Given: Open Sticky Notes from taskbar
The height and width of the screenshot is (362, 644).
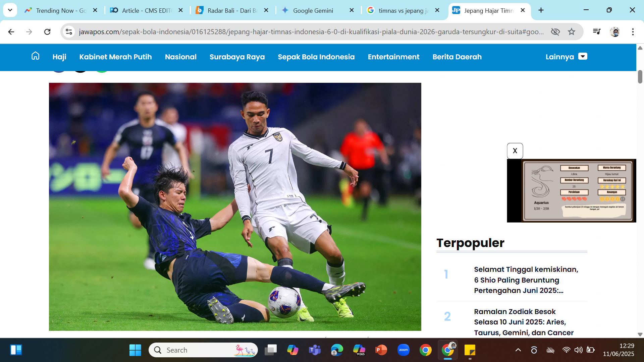Looking at the screenshot, I should pos(470,350).
